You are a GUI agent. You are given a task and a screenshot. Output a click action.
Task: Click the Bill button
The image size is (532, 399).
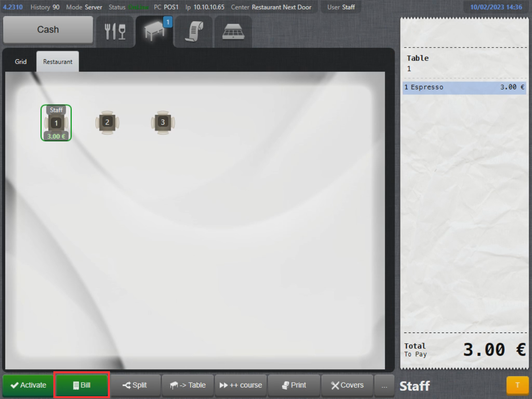pyautogui.click(x=81, y=385)
